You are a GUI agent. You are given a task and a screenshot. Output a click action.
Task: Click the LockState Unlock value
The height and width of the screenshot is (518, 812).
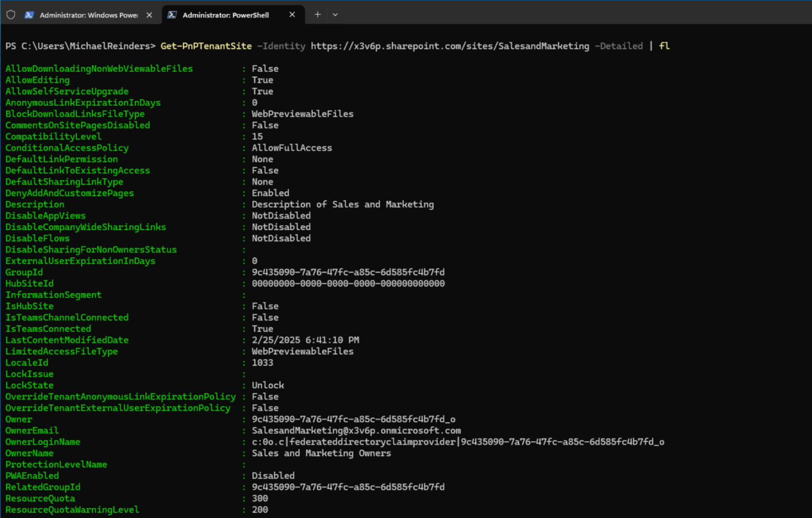click(x=268, y=385)
